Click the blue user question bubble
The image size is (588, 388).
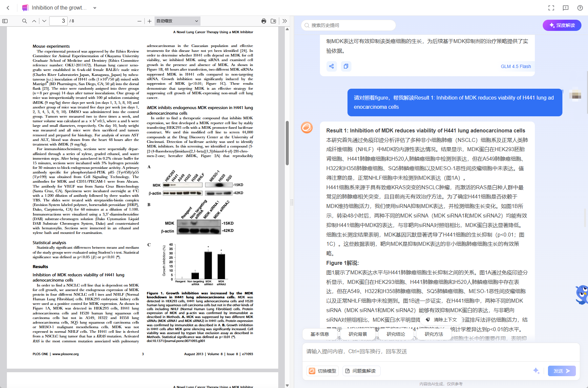tap(455, 102)
